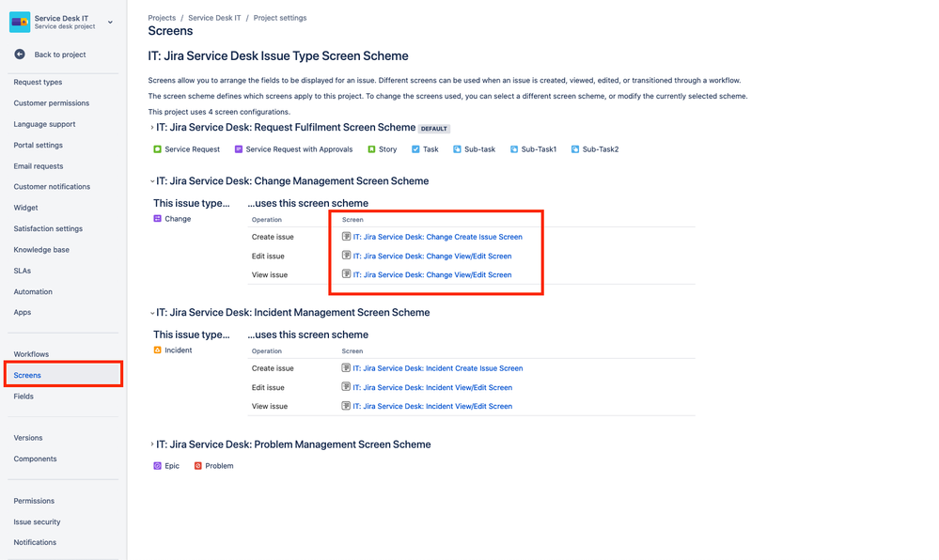The width and height of the screenshot is (939, 560).
Task: Open Request types settings
Action: (38, 82)
